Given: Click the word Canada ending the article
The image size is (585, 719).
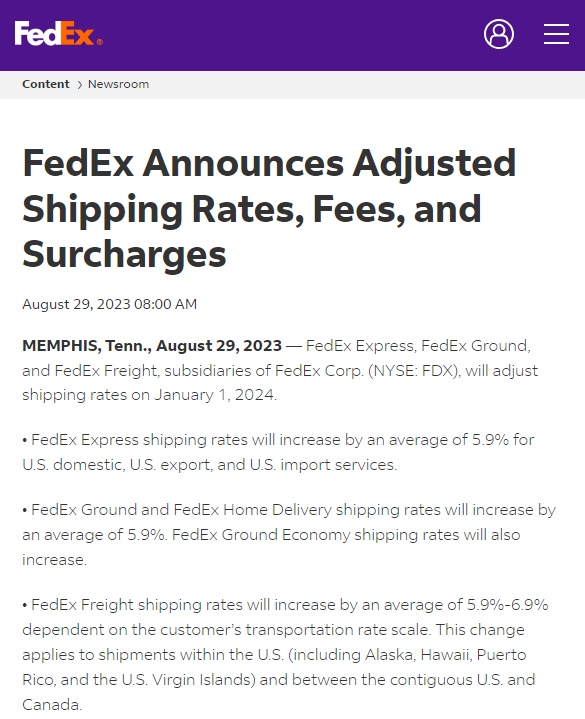Looking at the screenshot, I should (x=52, y=705).
